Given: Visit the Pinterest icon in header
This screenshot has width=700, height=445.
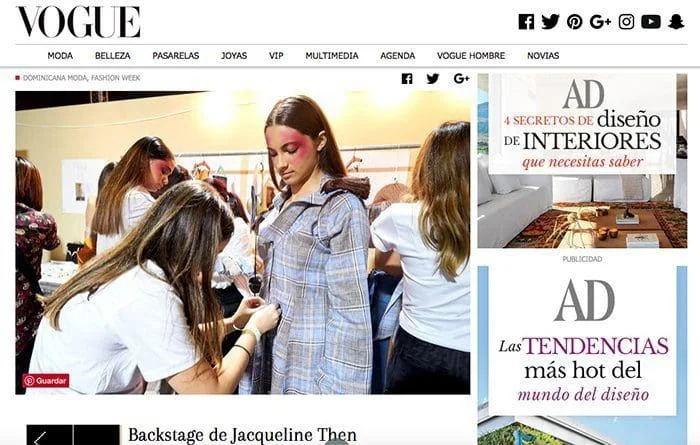Looking at the screenshot, I should [575, 21].
